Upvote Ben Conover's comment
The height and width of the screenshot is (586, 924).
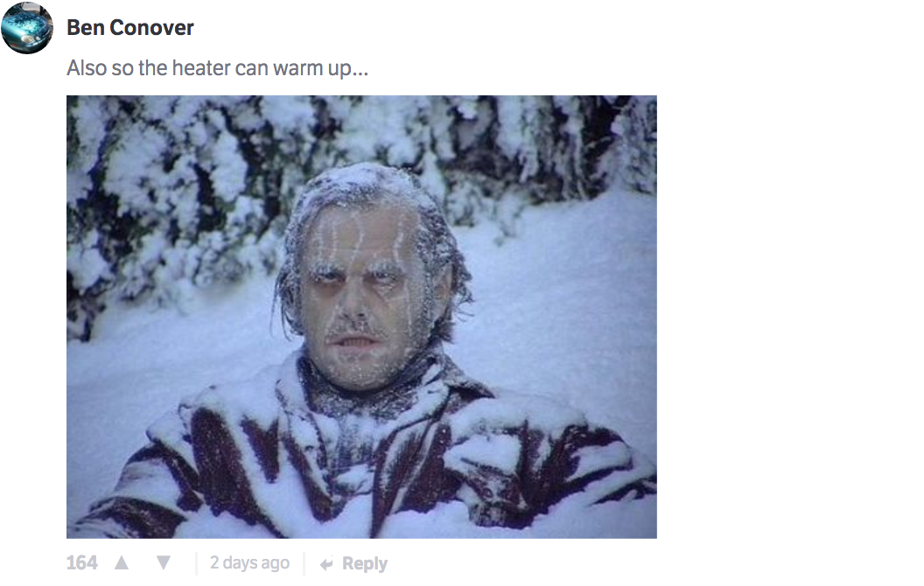[122, 563]
